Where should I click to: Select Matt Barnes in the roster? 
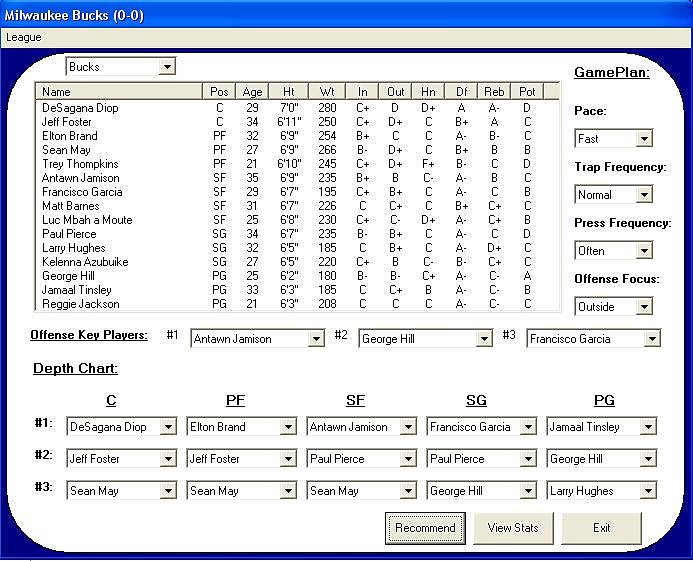pyautogui.click(x=297, y=206)
